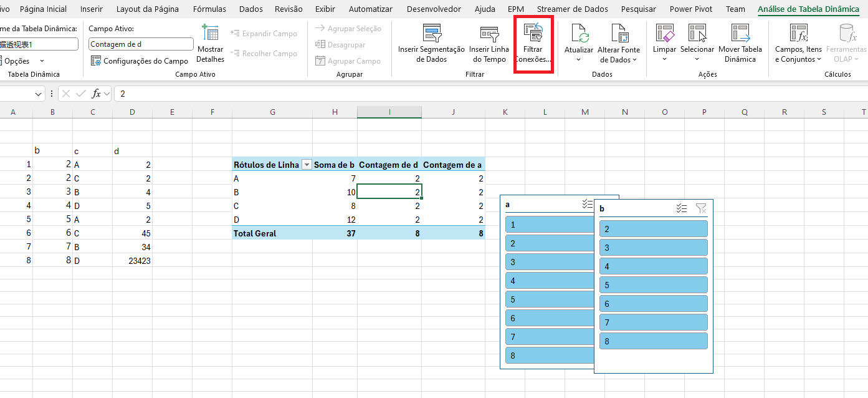868x398 pixels.
Task: Click Mover Tabela Dinâmica
Action: click(740, 44)
